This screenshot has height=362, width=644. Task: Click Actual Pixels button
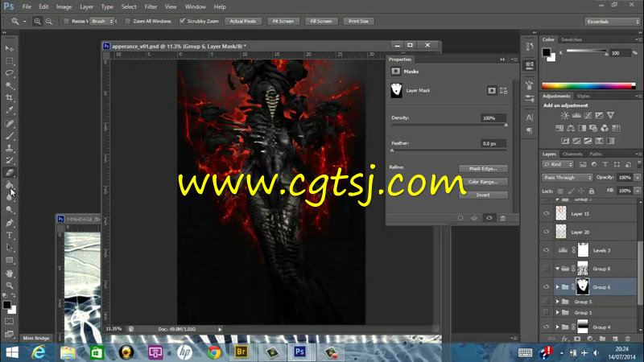coord(243,22)
